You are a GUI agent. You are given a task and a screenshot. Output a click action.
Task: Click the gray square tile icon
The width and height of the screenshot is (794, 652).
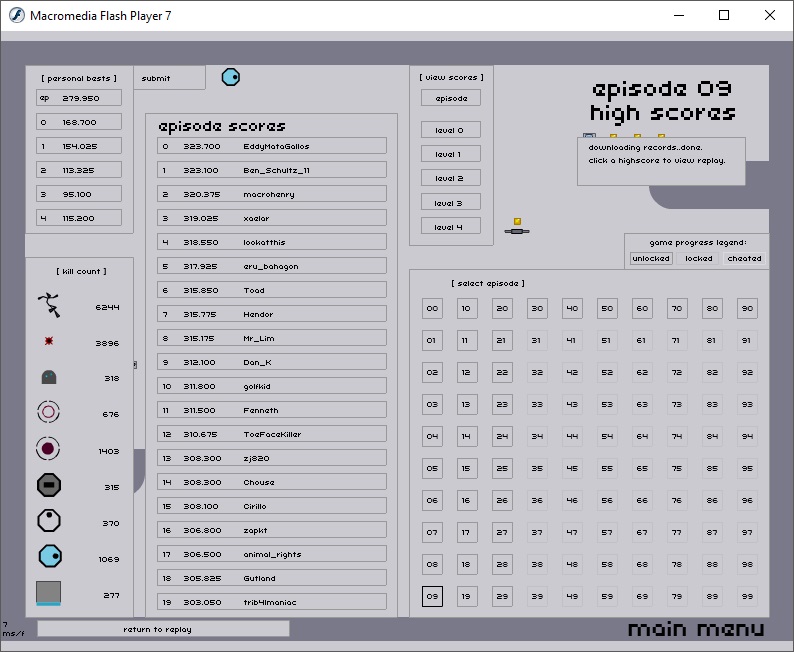tap(49, 594)
